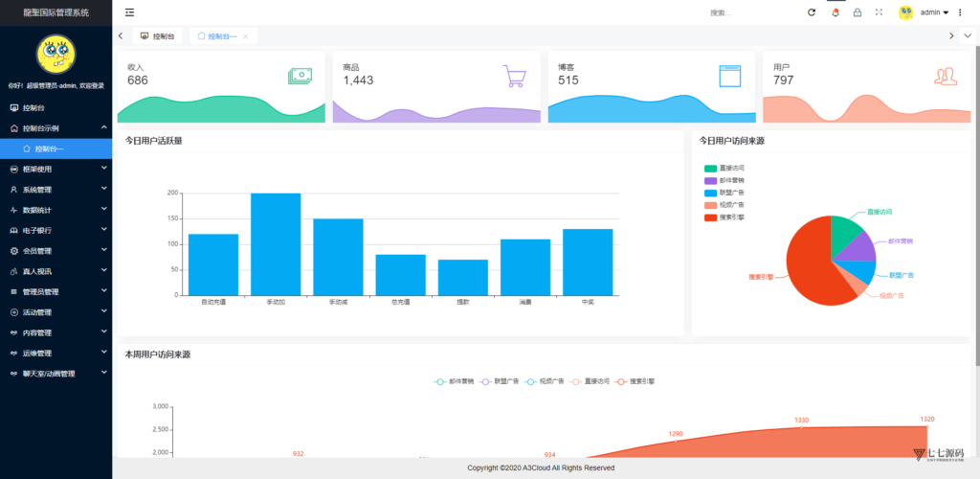Click the refresh icon in top bar

pos(812,12)
